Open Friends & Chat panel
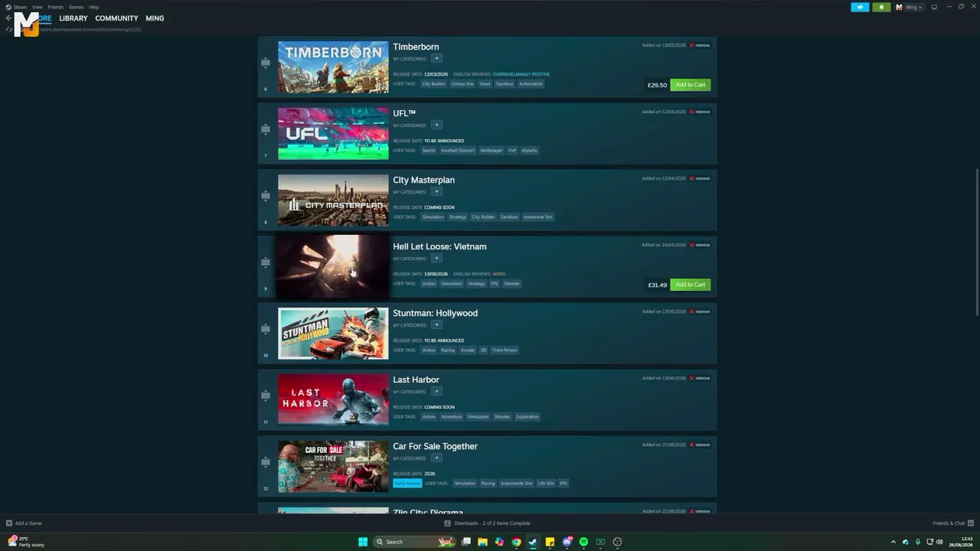Viewport: 980px width, 551px height. pyautogui.click(x=952, y=523)
